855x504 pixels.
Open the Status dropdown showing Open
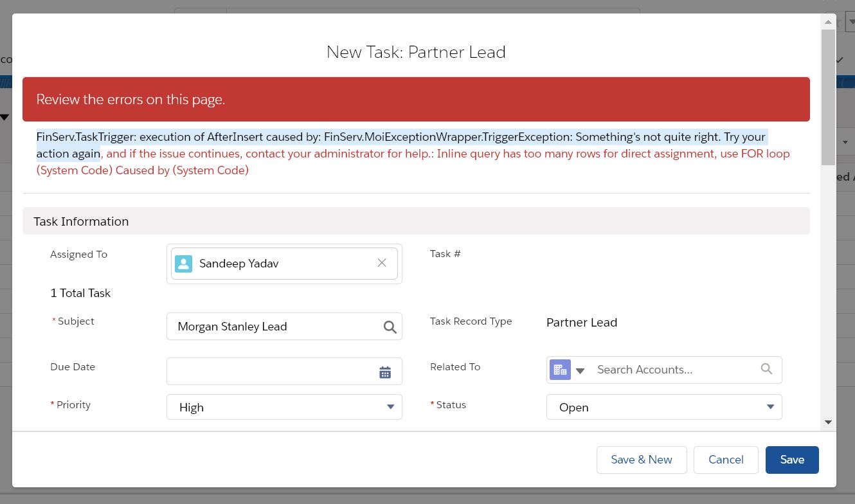663,407
